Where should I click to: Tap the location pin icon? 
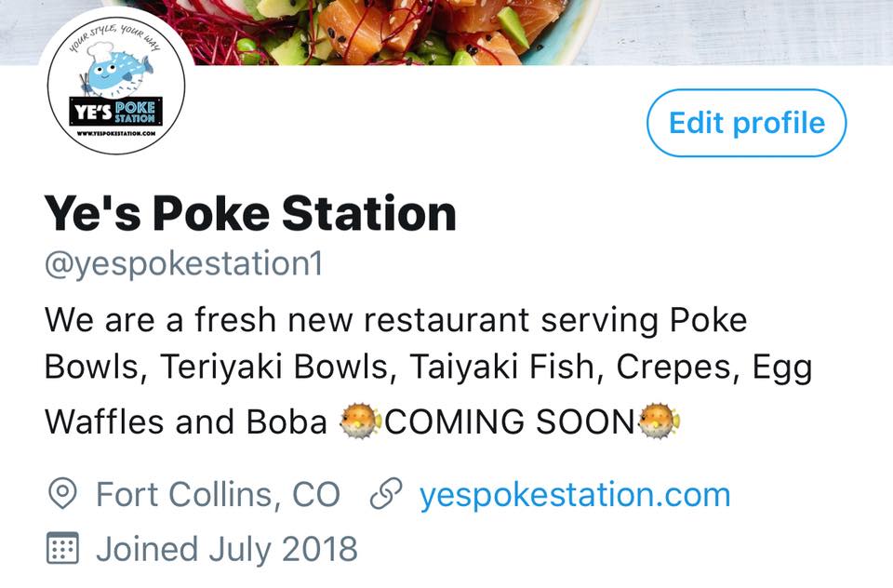coord(62,493)
